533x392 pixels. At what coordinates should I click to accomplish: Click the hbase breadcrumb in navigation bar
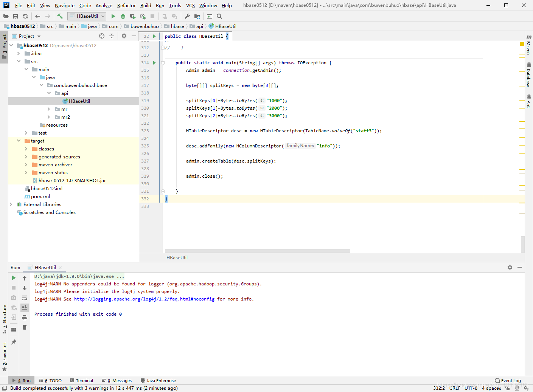(x=174, y=26)
